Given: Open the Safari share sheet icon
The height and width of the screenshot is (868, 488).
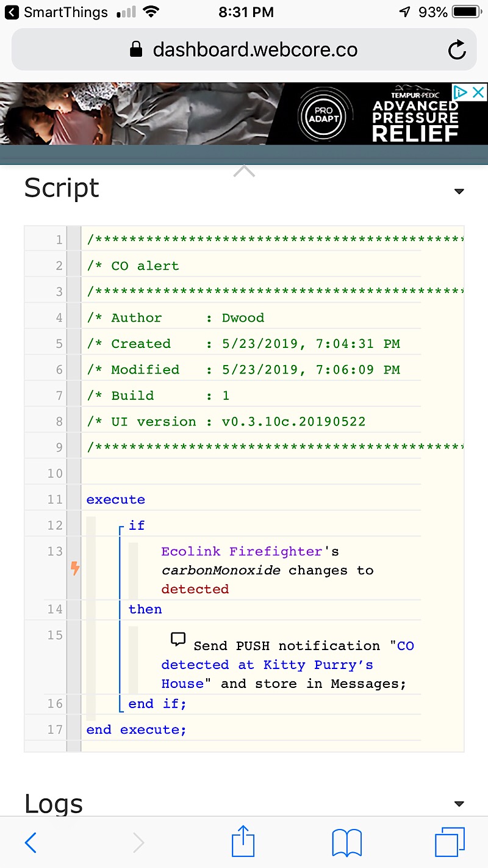Looking at the screenshot, I should pos(243,841).
